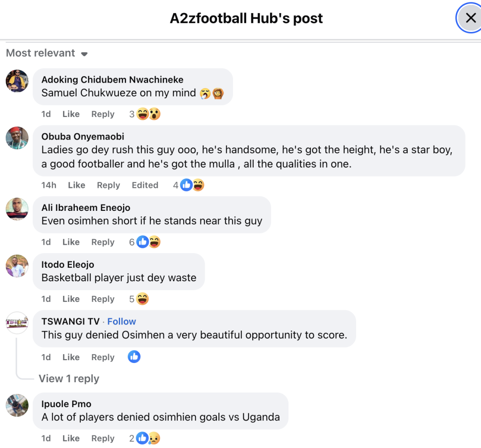The width and height of the screenshot is (481, 448).
Task: Like Itodo Eleojo's basketball comment
Action: pyautogui.click(x=71, y=299)
